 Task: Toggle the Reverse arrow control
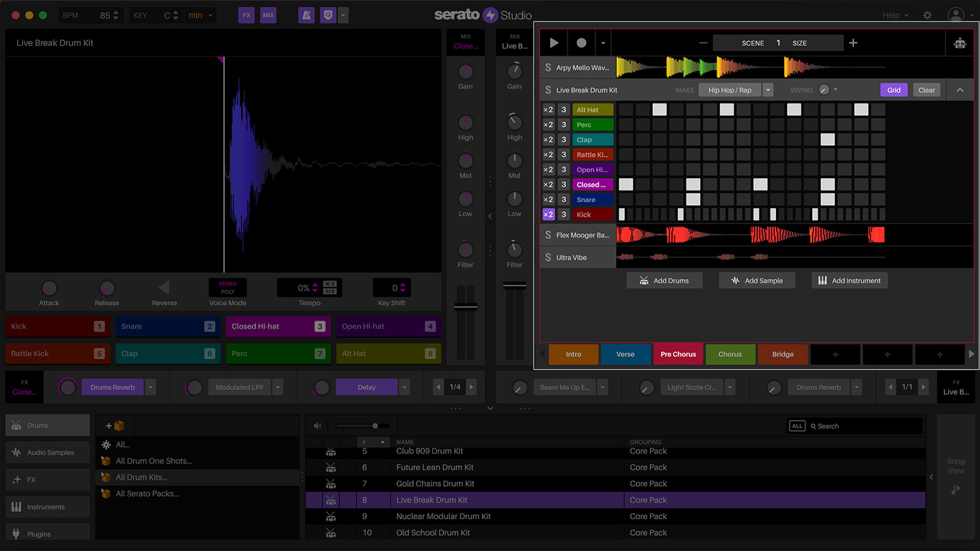tap(164, 288)
